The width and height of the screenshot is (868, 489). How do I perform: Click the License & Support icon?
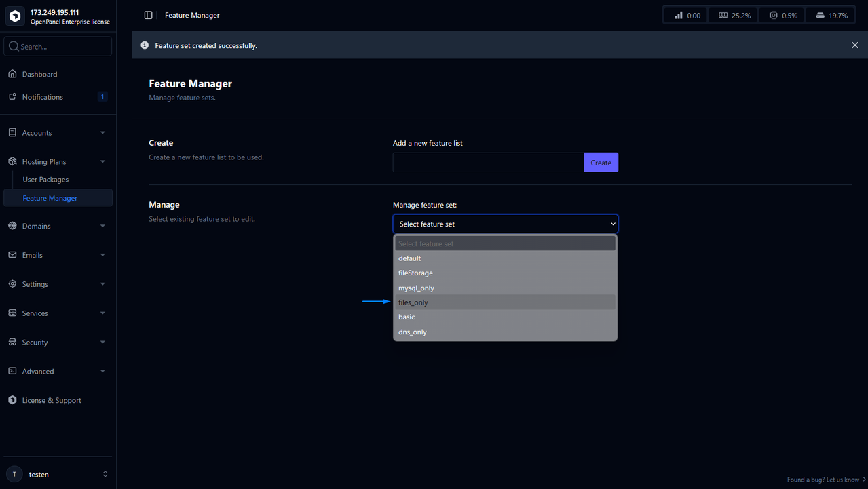12,400
